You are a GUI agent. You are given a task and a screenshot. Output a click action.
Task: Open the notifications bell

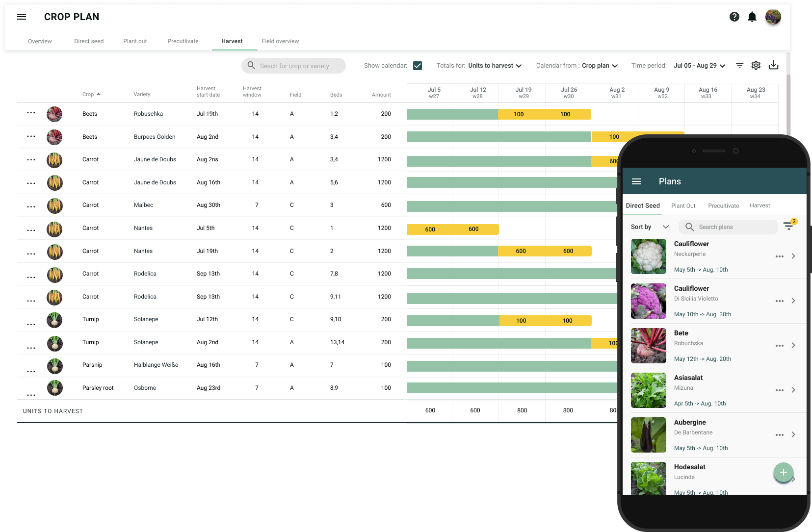(752, 17)
